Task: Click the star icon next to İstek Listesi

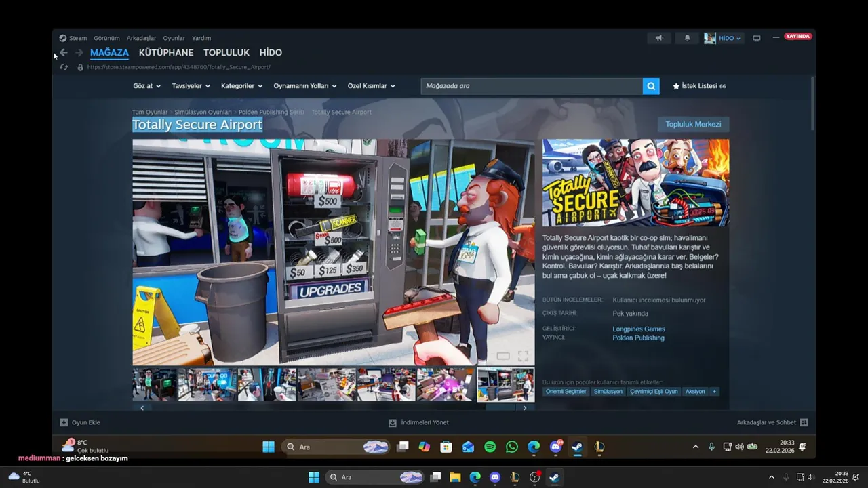Action: tap(676, 86)
